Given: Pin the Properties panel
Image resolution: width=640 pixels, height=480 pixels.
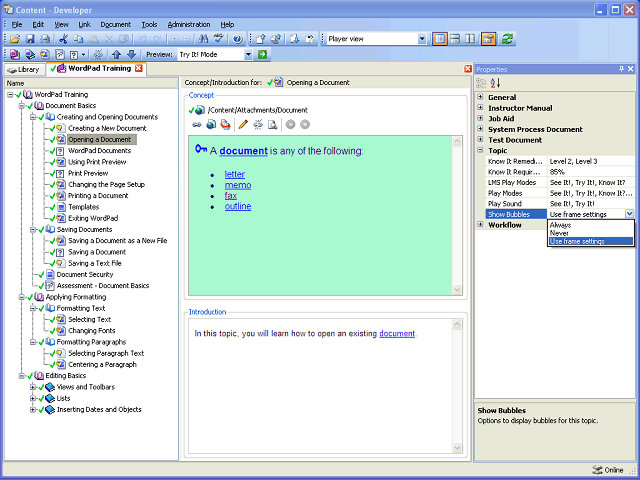Looking at the screenshot, I should 622,69.
